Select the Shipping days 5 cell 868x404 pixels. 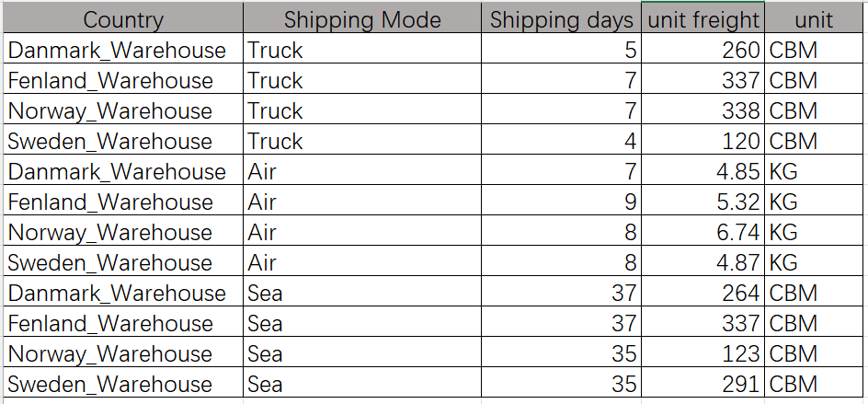pyautogui.click(x=561, y=48)
